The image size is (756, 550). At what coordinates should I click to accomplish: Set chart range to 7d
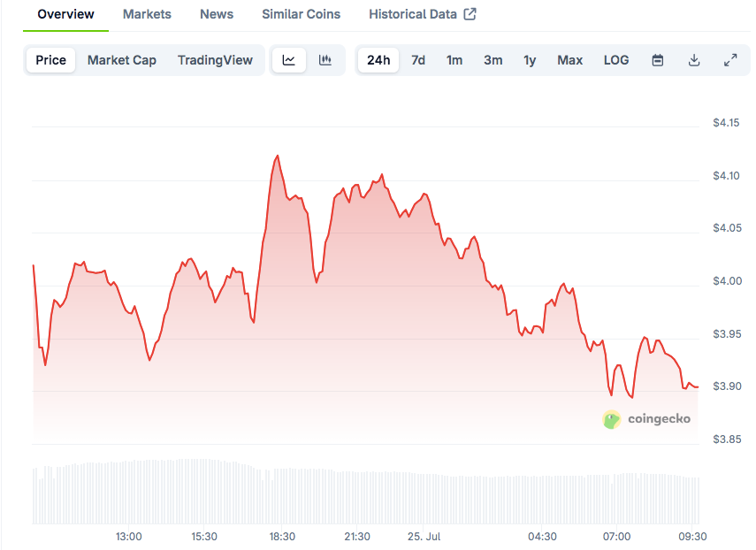(x=418, y=60)
